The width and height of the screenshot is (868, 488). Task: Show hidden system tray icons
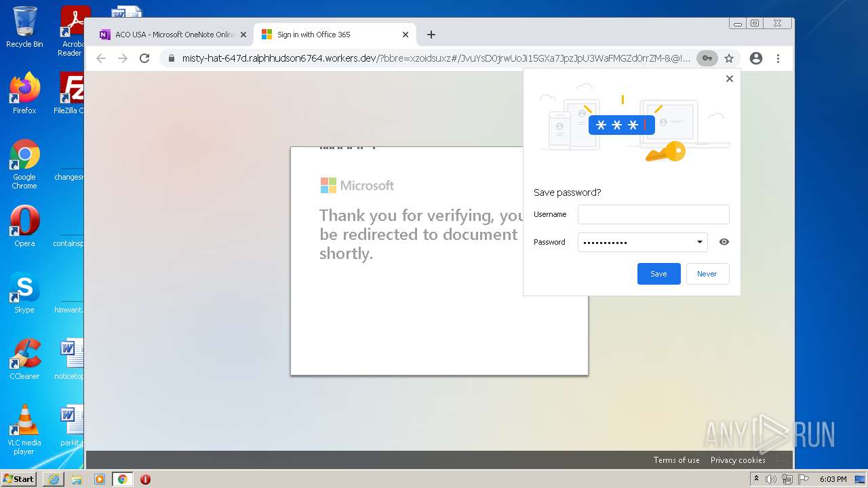pos(756,479)
